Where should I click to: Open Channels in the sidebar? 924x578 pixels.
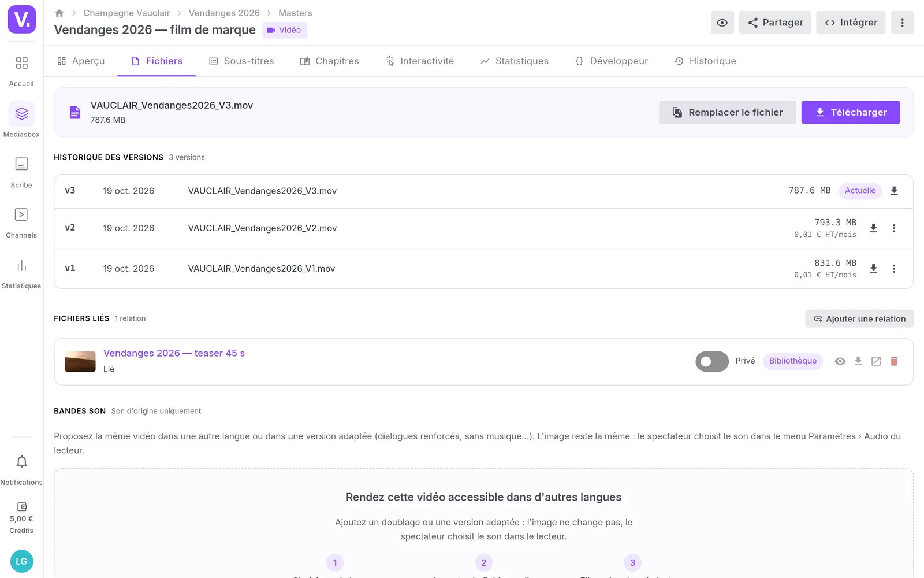pos(21,222)
